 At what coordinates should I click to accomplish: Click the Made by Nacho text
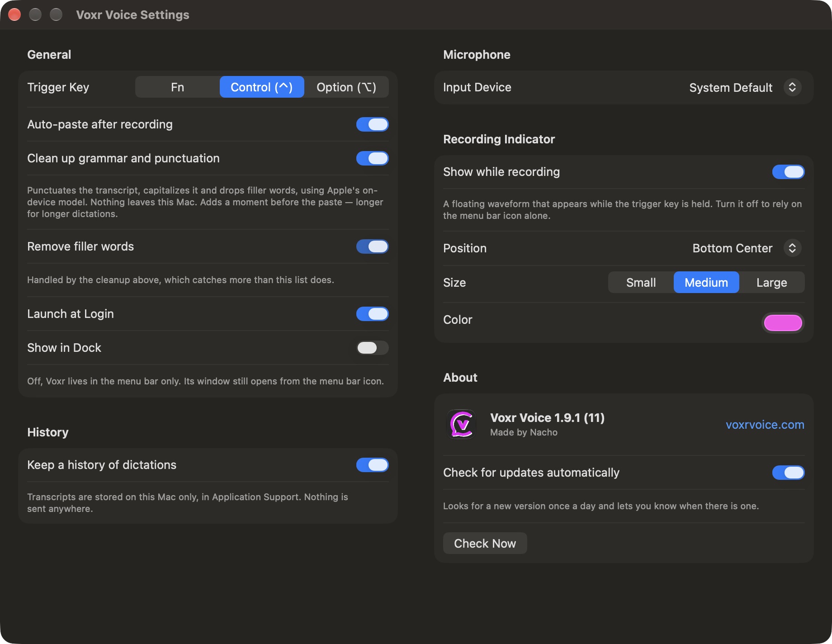coord(524,432)
